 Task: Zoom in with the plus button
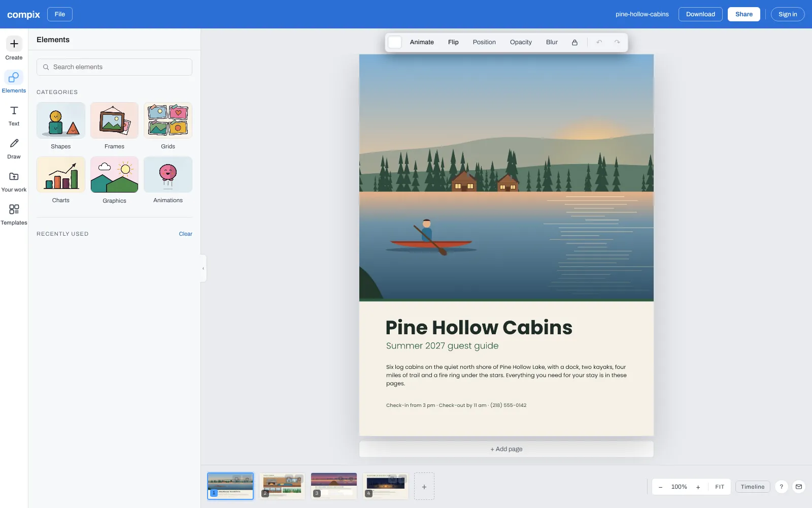point(698,487)
